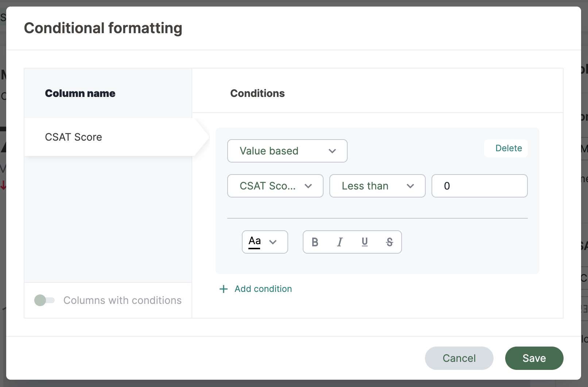
Task: Click the Add condition link
Action: [263, 289]
